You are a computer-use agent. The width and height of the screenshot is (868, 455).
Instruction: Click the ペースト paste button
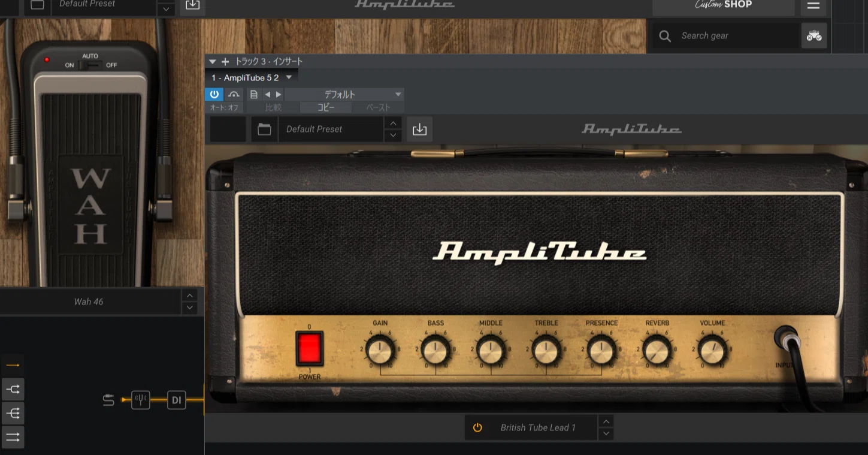(378, 108)
